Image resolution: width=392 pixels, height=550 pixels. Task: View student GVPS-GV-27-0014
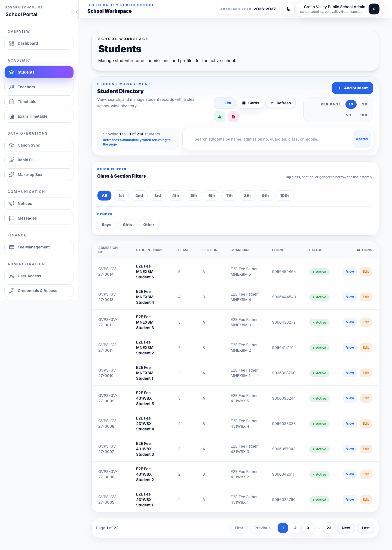pos(350,272)
